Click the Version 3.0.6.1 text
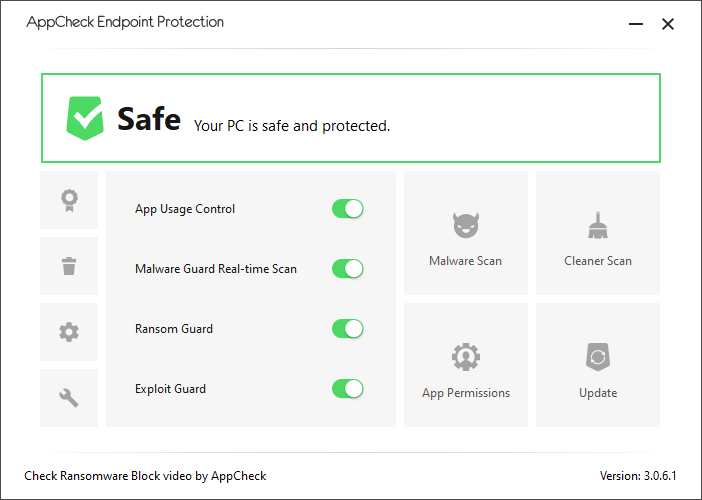702x500 pixels. 638,476
